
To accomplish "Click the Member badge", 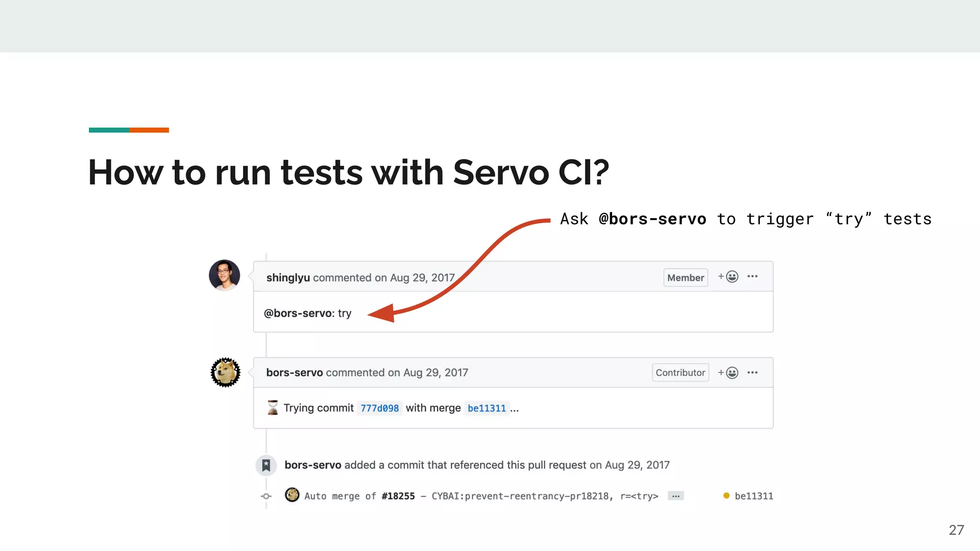I will point(686,277).
